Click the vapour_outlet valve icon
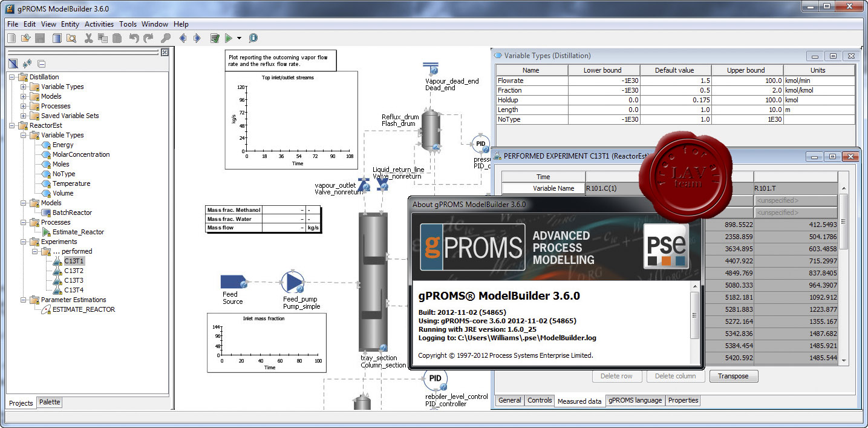 (363, 184)
